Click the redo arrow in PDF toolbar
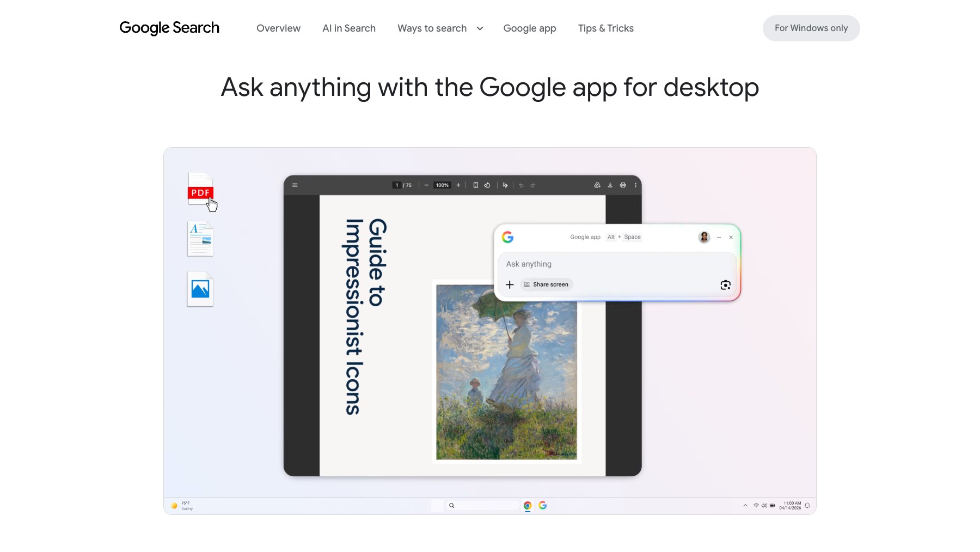Viewport: 980px width, 552px height. (532, 185)
